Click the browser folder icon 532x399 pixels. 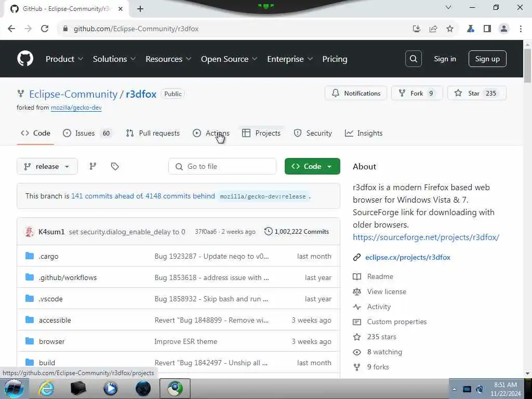[x=30, y=341]
